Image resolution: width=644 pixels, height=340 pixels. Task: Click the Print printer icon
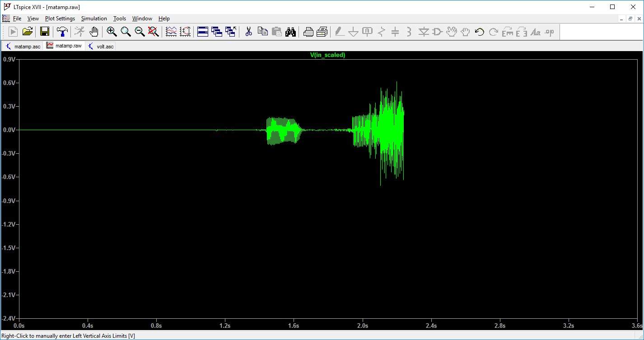308,32
